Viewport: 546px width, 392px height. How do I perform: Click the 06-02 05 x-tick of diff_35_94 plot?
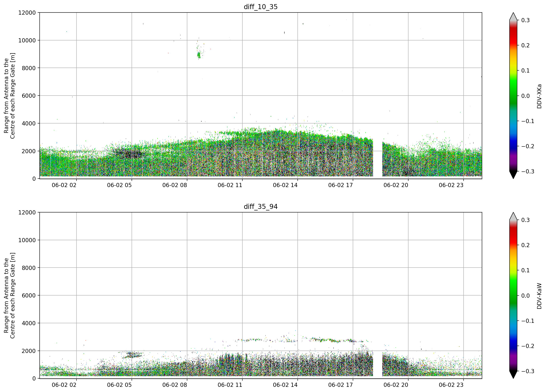120,385
